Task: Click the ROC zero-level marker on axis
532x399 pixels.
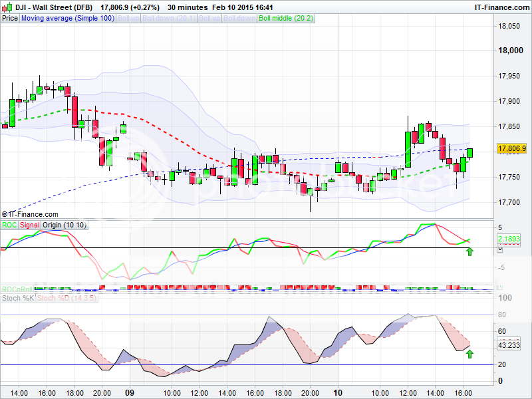Action: tap(500, 248)
